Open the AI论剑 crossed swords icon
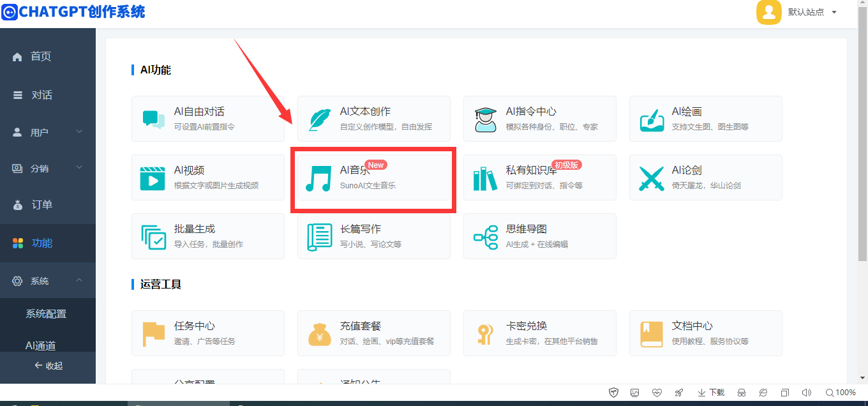 [x=652, y=179]
